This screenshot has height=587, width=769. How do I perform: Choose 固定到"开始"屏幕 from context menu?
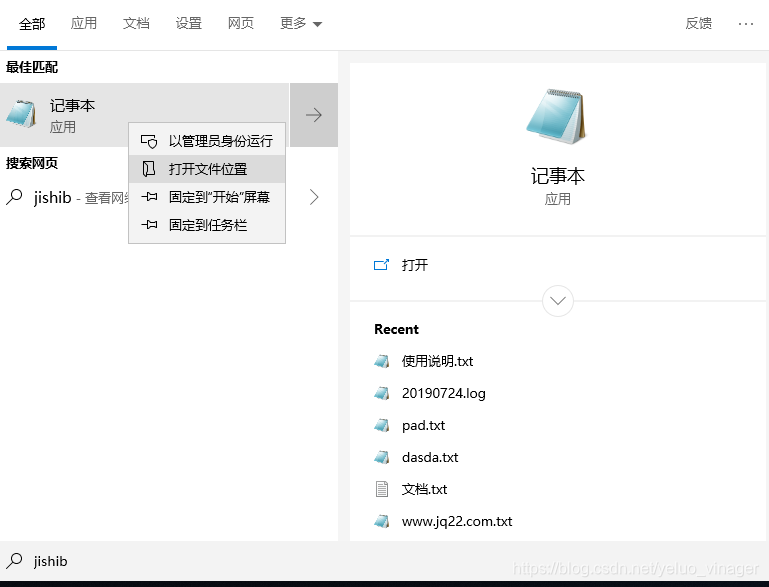(x=207, y=197)
